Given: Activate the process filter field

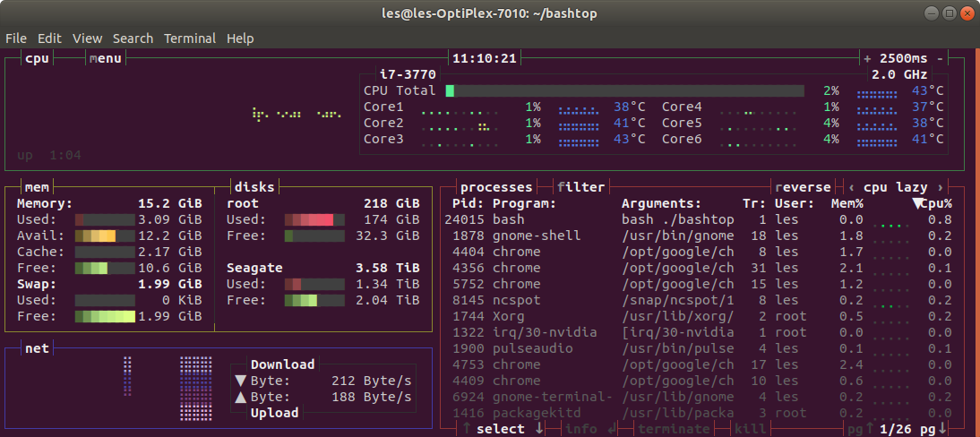Looking at the screenshot, I should click(581, 187).
